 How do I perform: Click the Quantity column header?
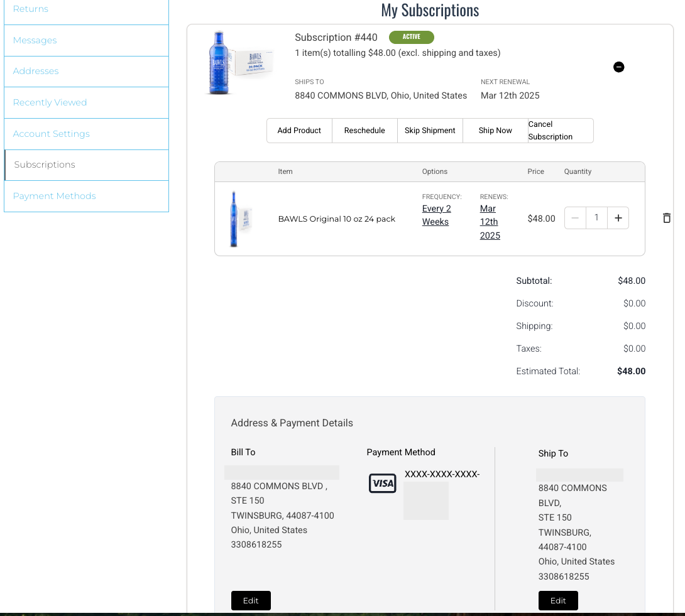pos(578,171)
